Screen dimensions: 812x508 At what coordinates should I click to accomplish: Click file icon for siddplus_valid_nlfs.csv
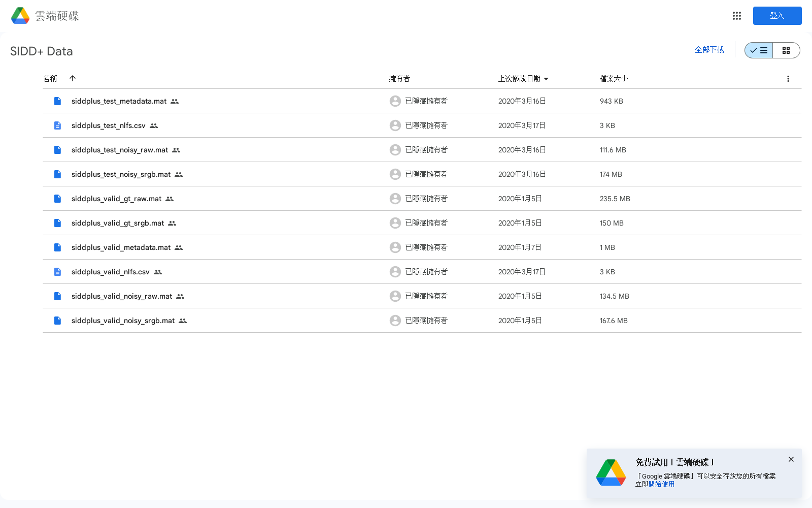pos(57,272)
